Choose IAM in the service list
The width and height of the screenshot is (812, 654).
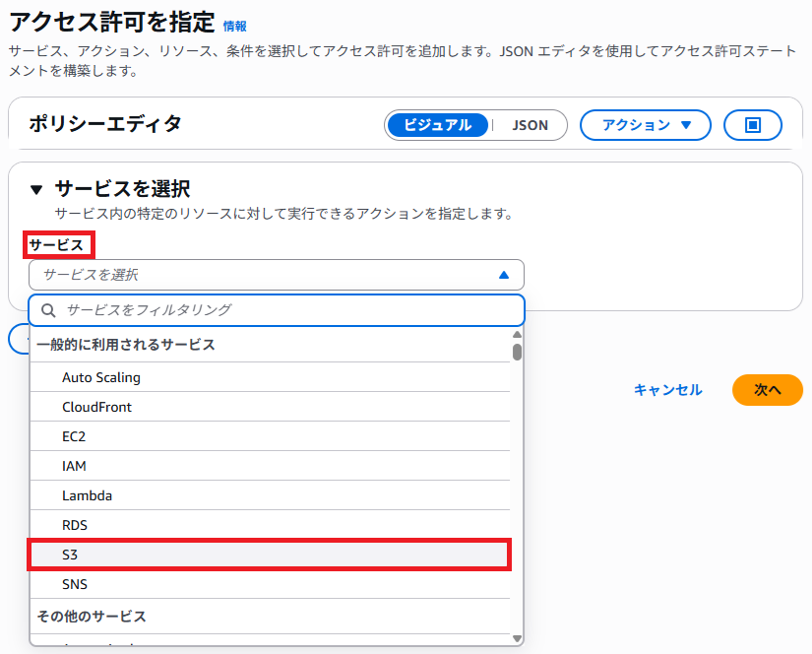click(x=74, y=466)
